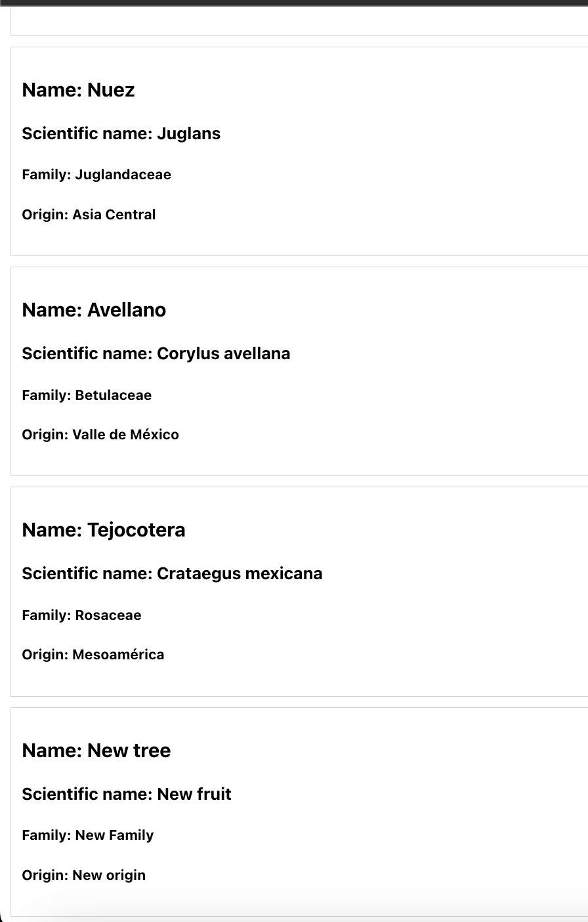Click the 'Origin: Valle de México' line
Image resolution: width=588 pixels, height=922 pixels.
(x=100, y=435)
